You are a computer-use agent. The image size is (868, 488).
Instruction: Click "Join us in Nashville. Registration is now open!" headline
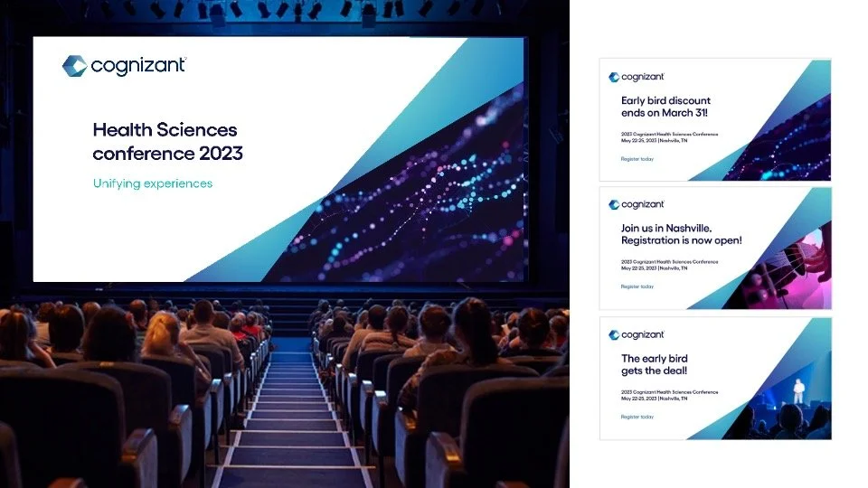pyautogui.click(x=682, y=234)
